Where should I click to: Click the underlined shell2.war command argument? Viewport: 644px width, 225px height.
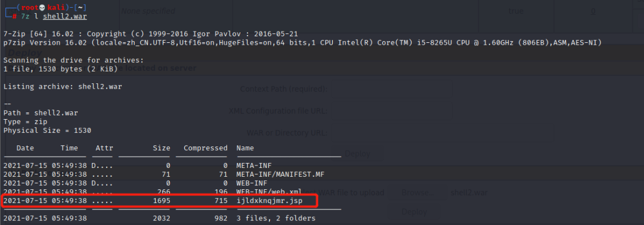coord(65,17)
